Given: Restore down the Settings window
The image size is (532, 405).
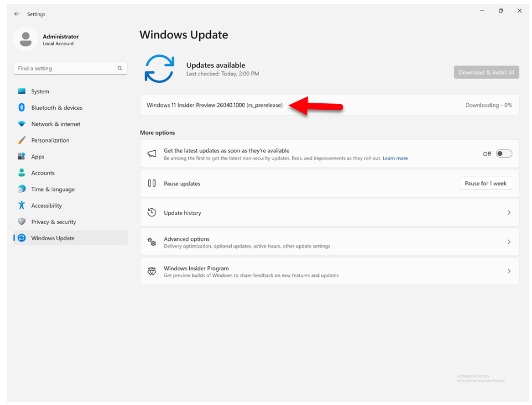Looking at the screenshot, I should (501, 11).
